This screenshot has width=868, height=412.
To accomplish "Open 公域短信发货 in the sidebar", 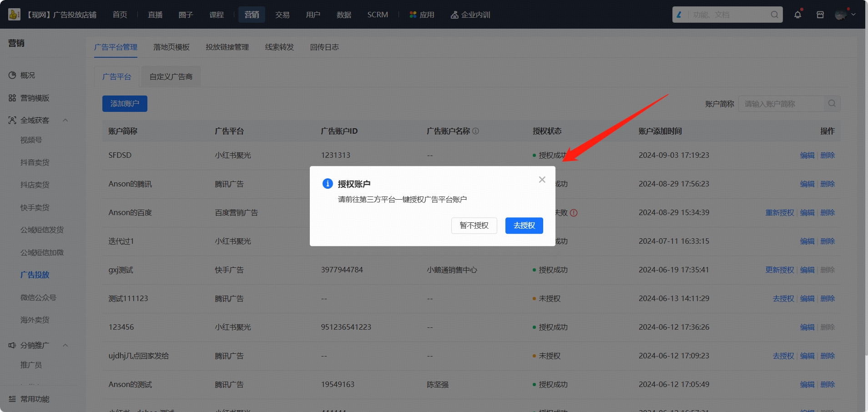I will [42, 230].
